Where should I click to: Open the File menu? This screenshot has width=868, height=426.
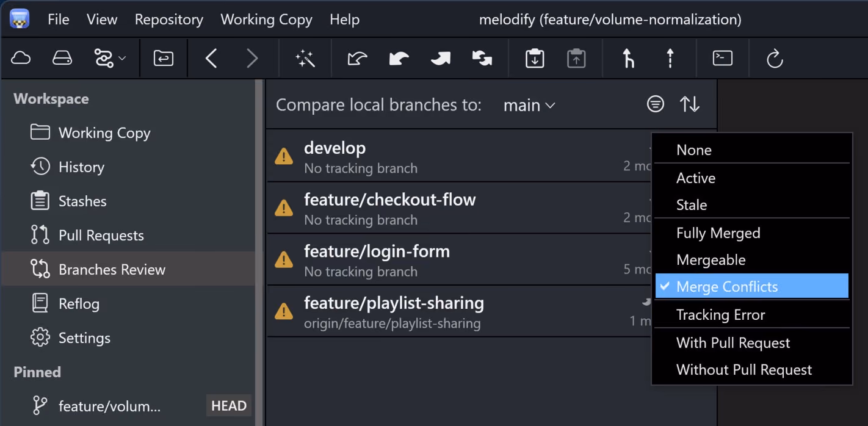pyautogui.click(x=59, y=20)
